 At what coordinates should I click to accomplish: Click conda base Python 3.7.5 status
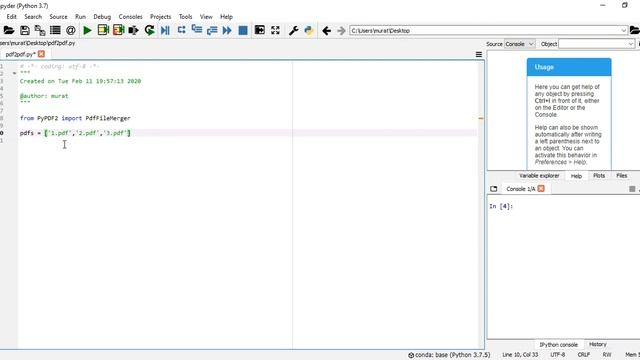click(449, 355)
